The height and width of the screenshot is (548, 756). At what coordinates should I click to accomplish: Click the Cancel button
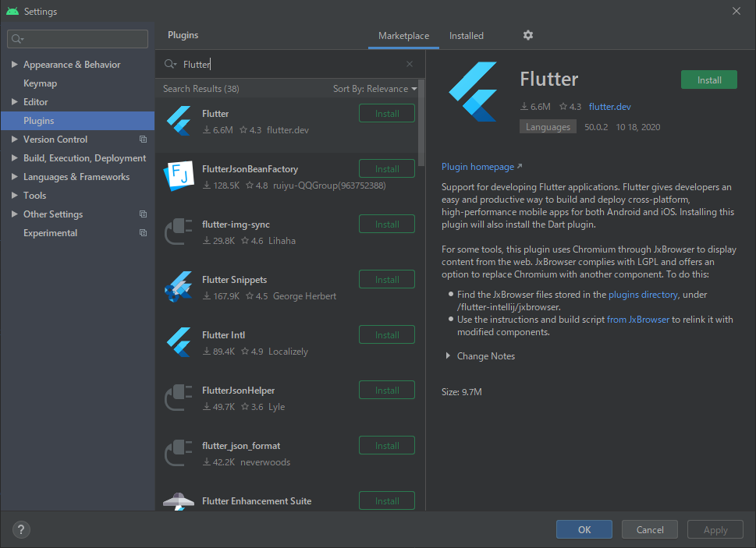point(649,530)
